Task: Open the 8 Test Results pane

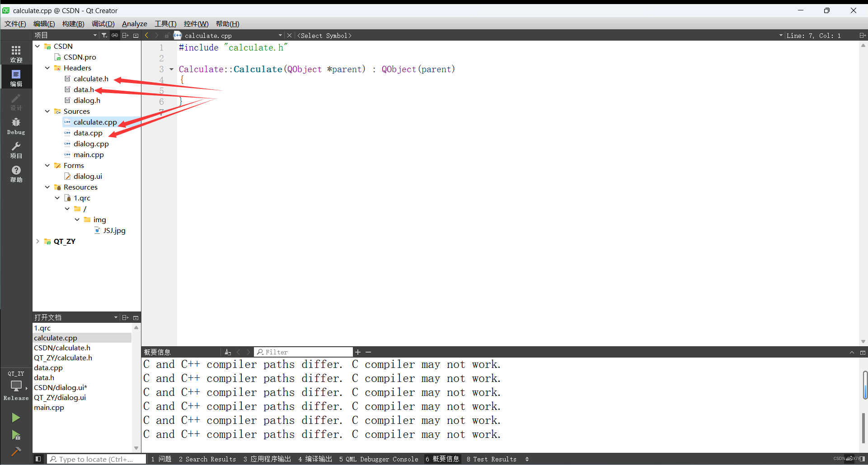Action: pos(492,459)
